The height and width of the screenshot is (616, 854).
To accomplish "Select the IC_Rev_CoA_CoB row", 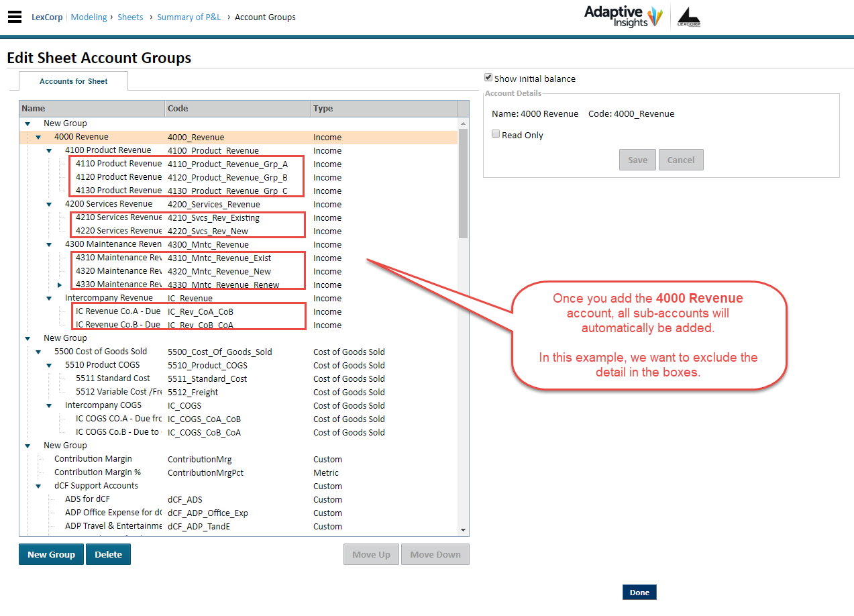I will point(238,311).
